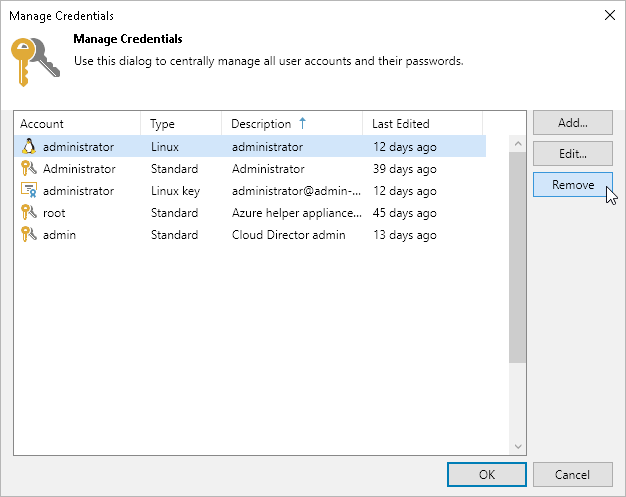Open the Add... credentials button
This screenshot has width=626, height=497.
point(573,123)
